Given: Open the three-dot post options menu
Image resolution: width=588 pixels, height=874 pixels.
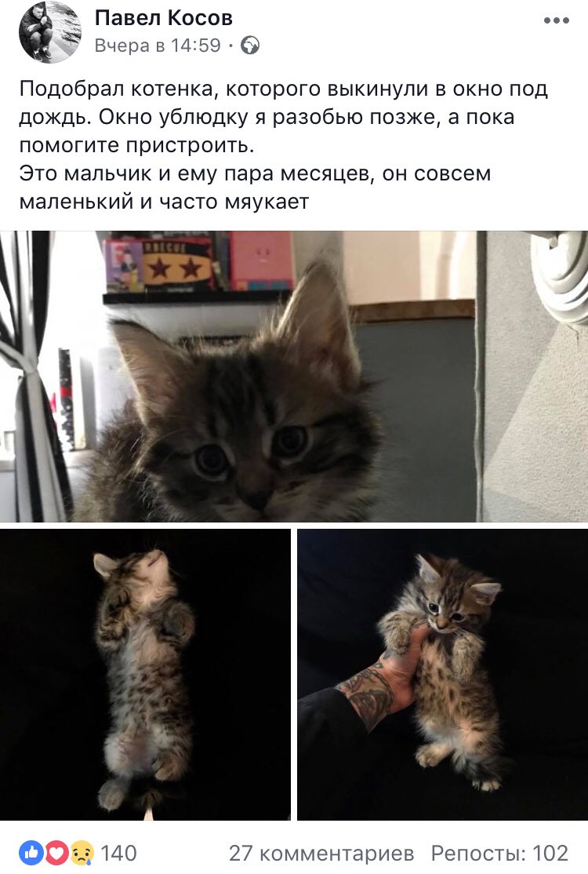Looking at the screenshot, I should [x=557, y=21].
